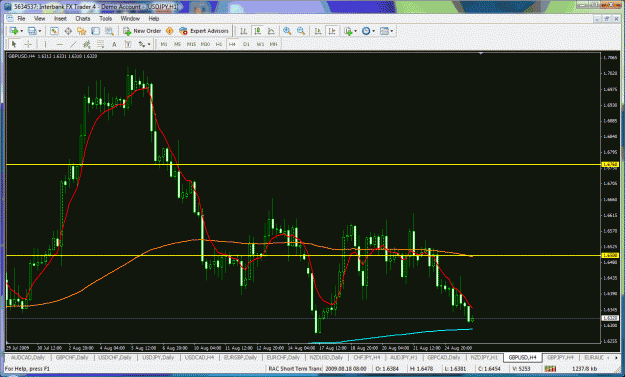Image resolution: width=625 pixels, height=377 pixels.
Task: Switch the chart to line chart
Action: tap(271, 31)
